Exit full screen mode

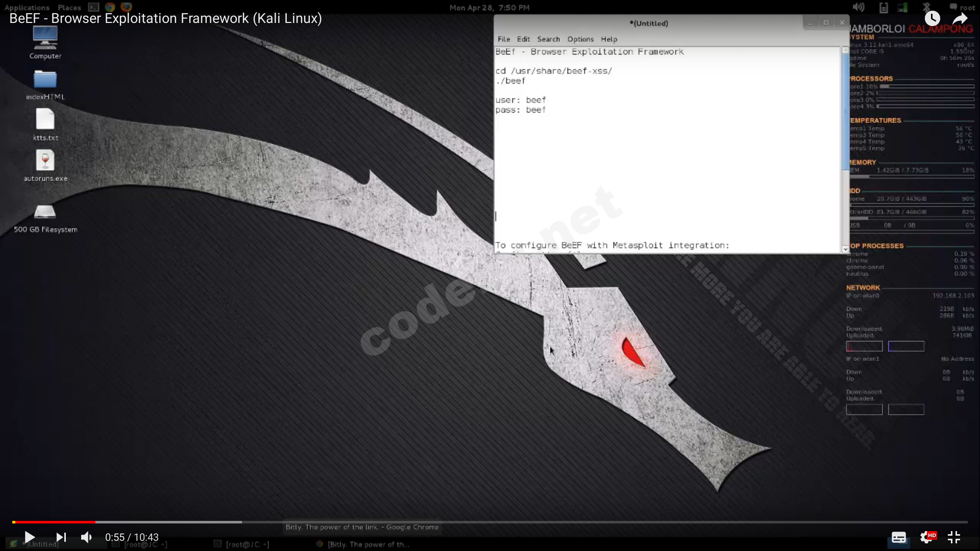(x=954, y=537)
